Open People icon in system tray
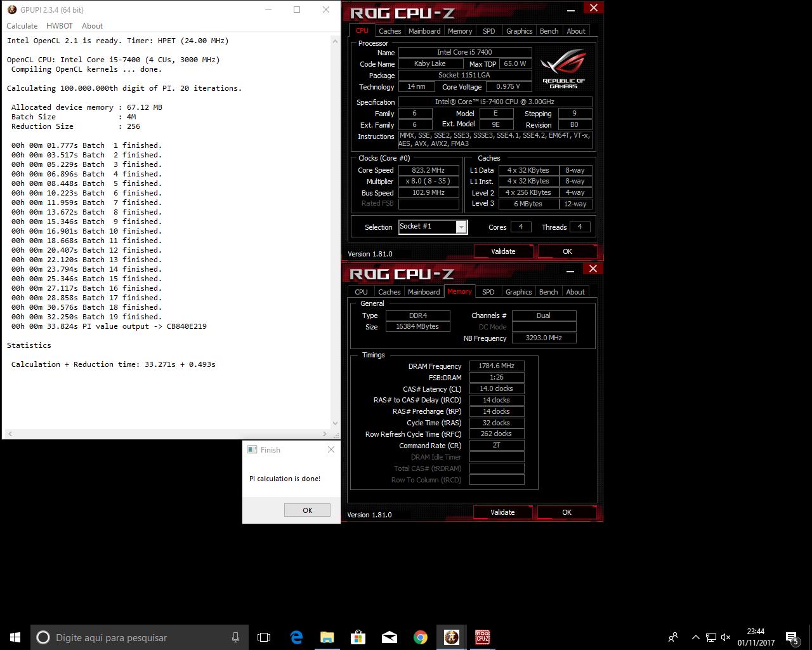Screen dimensions: 812x650 point(673,637)
